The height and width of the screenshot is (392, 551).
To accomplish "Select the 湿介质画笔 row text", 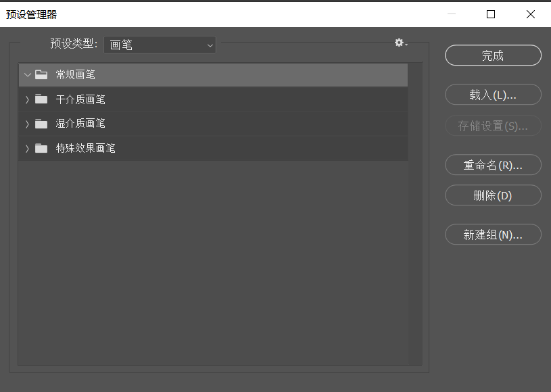I will click(x=80, y=123).
